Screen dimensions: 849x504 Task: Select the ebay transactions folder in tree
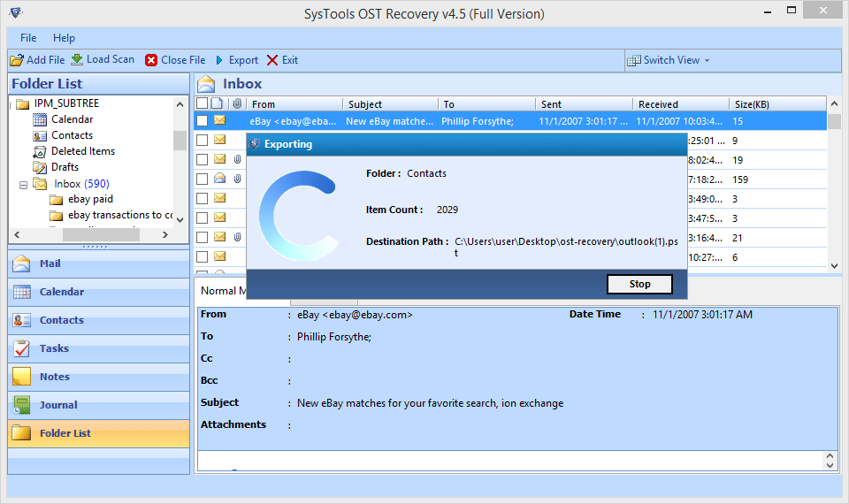(120, 216)
